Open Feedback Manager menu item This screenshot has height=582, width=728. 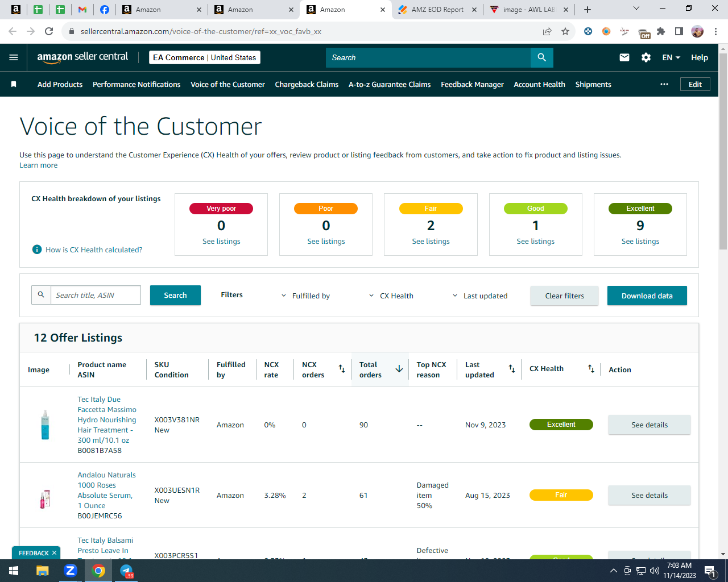472,84
